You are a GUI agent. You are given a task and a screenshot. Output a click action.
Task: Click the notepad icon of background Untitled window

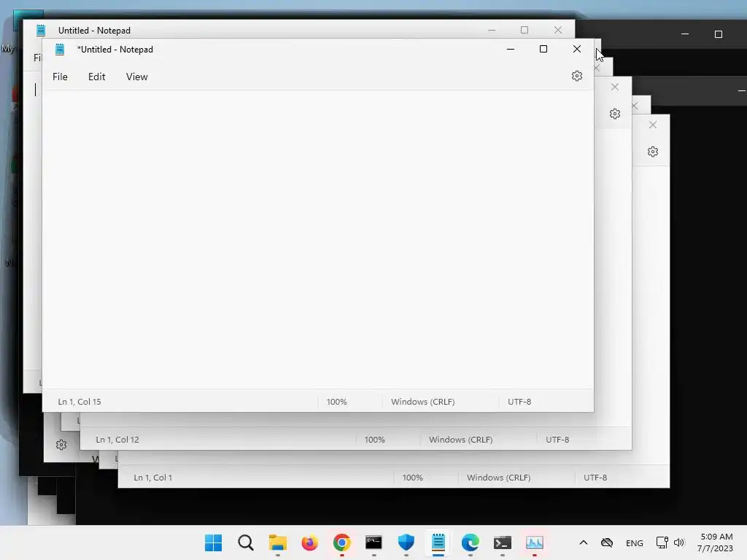[x=41, y=31]
